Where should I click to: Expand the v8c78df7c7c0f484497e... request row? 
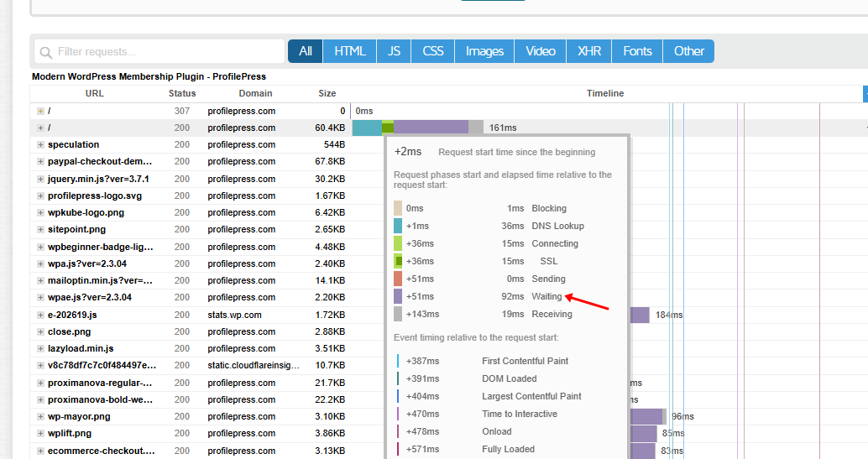pyautogui.click(x=40, y=365)
